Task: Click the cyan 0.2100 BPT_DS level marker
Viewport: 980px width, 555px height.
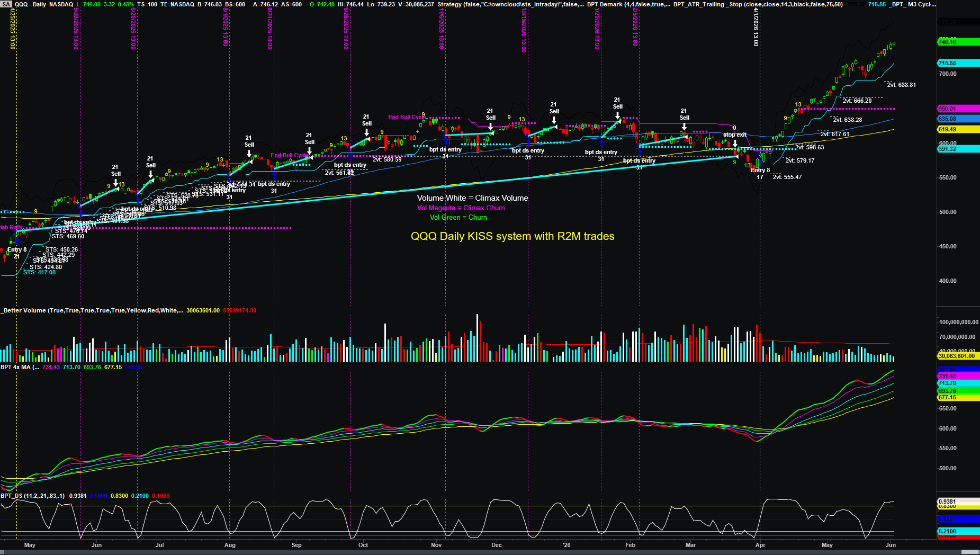Action: (x=958, y=531)
